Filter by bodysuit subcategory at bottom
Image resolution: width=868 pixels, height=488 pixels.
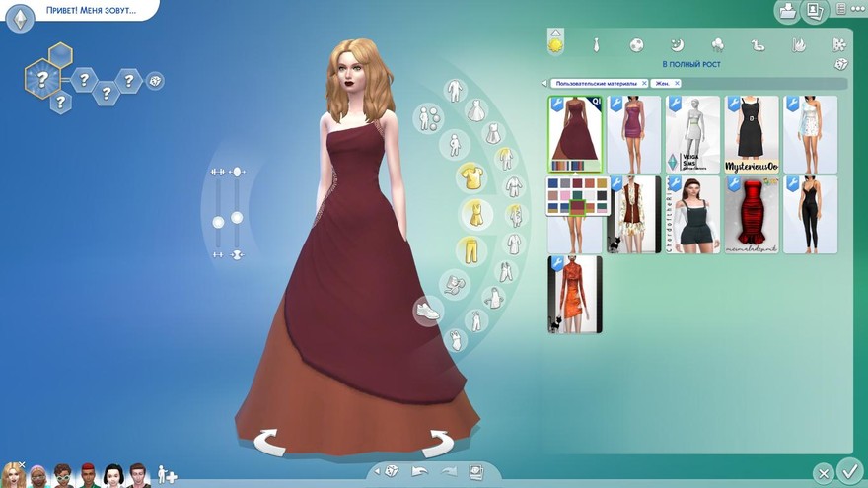(x=456, y=340)
